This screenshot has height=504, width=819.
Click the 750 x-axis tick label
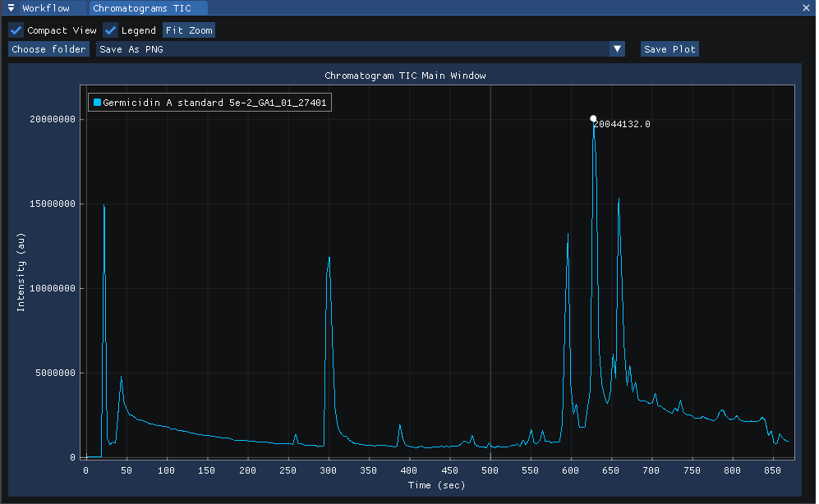point(692,470)
